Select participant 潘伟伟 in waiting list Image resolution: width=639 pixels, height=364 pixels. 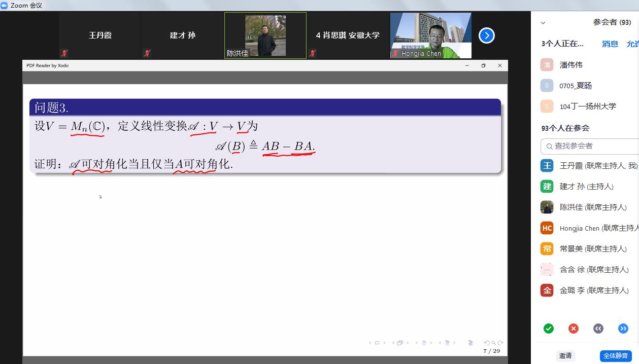pyautogui.click(x=571, y=65)
